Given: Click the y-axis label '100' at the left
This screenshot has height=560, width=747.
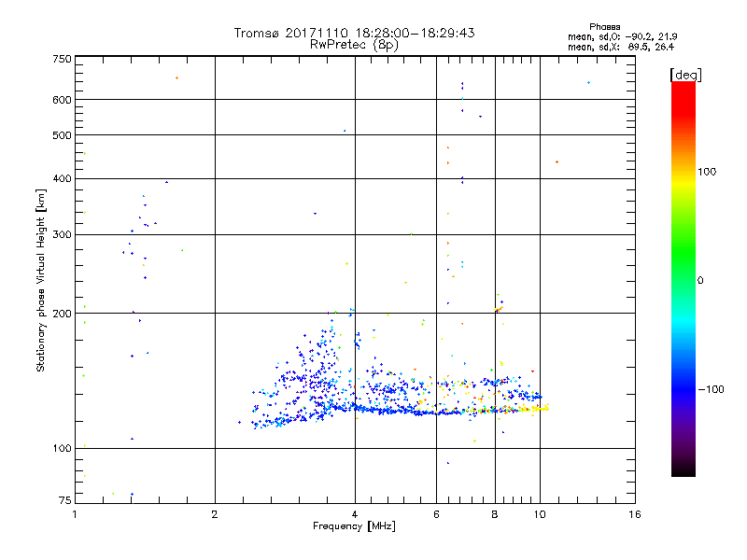Looking at the screenshot, I should 62,448.
